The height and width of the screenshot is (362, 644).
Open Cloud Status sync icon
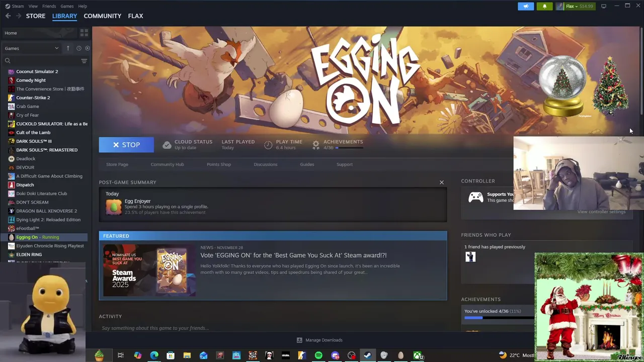point(167,145)
